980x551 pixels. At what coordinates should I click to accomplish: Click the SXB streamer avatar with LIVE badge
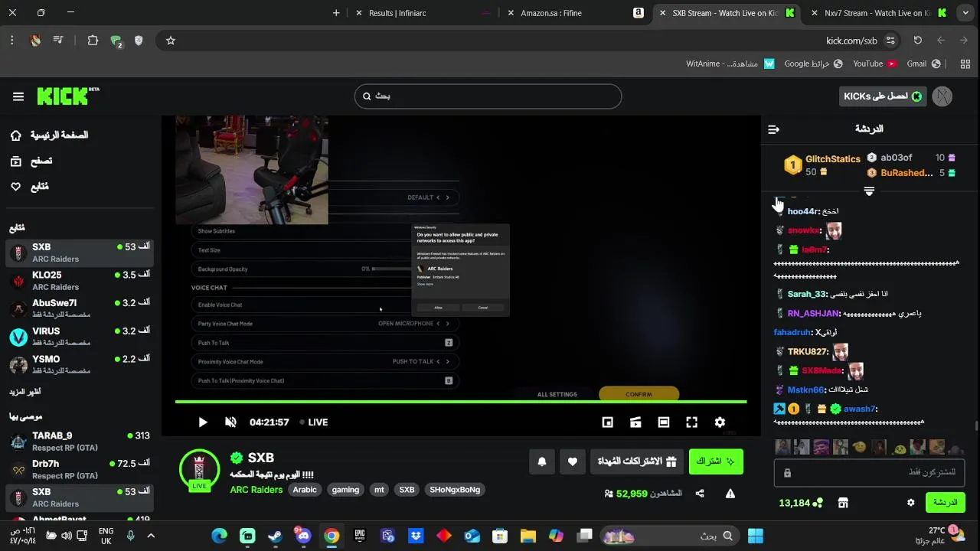[x=199, y=469]
